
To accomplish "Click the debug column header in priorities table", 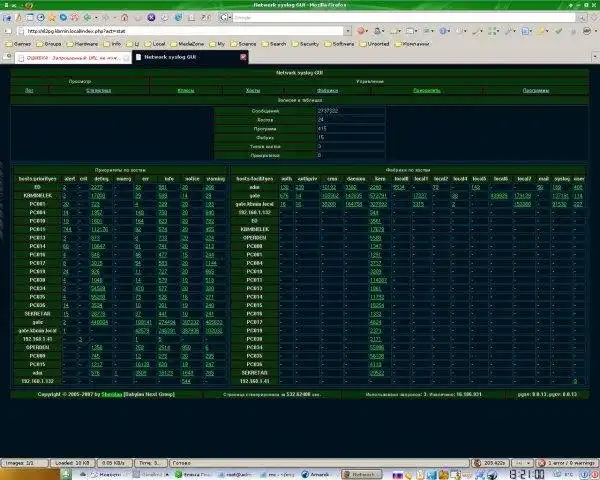I will click(101, 179).
